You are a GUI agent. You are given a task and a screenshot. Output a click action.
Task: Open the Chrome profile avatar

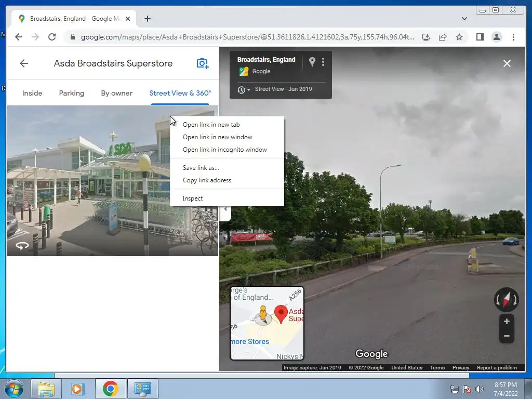click(497, 37)
